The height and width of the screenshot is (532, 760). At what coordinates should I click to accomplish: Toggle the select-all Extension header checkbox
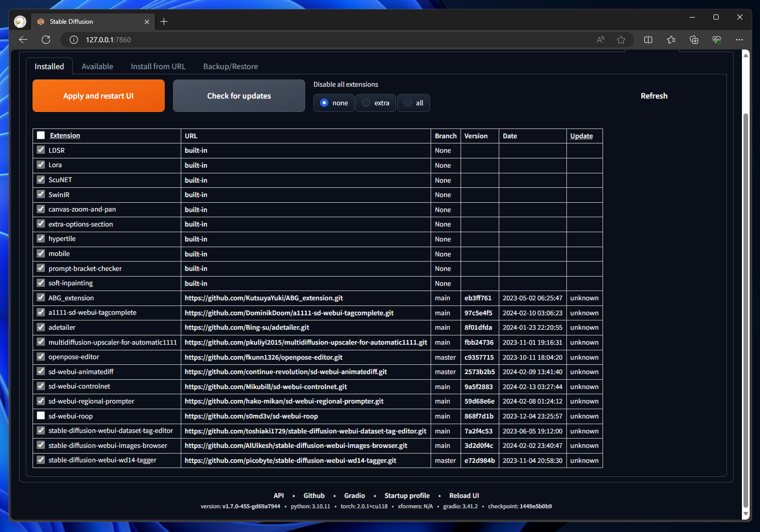coord(41,136)
